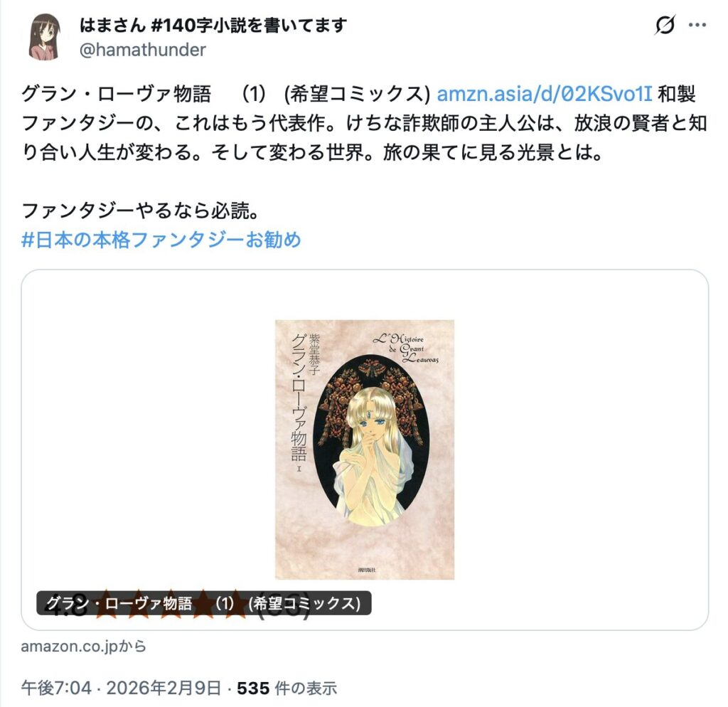Click the oval blonde character illustration
The image size is (728, 707).
[371, 440]
